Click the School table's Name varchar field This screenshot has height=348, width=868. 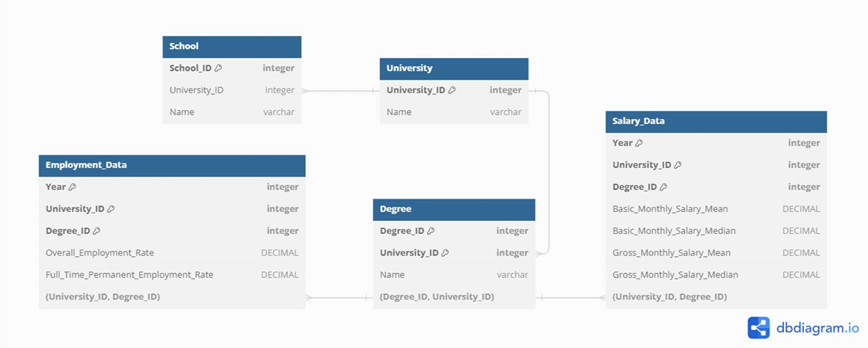[x=232, y=112]
